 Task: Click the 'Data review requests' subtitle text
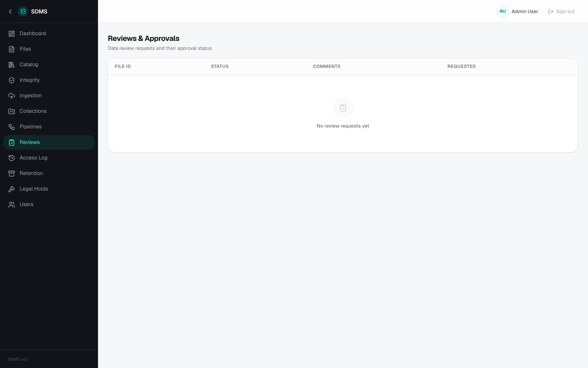pos(160,48)
